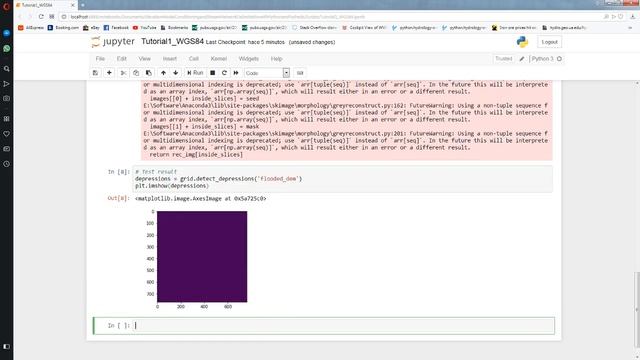The image size is (640, 360).
Task: Open a new browser tab
Action: pyautogui.click(x=82, y=5)
